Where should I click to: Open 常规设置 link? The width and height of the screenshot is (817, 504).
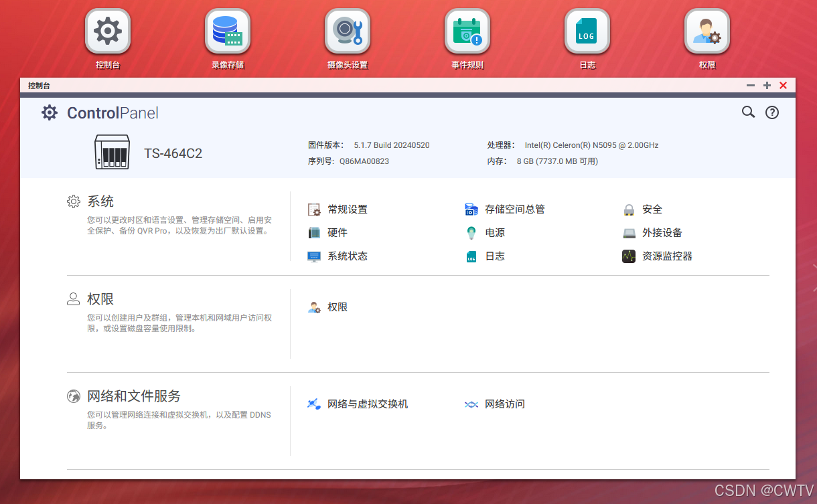[x=348, y=209]
